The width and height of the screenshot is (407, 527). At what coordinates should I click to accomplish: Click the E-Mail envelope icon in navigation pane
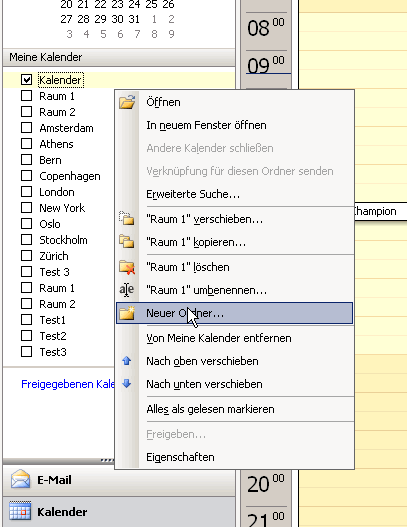tap(20, 479)
